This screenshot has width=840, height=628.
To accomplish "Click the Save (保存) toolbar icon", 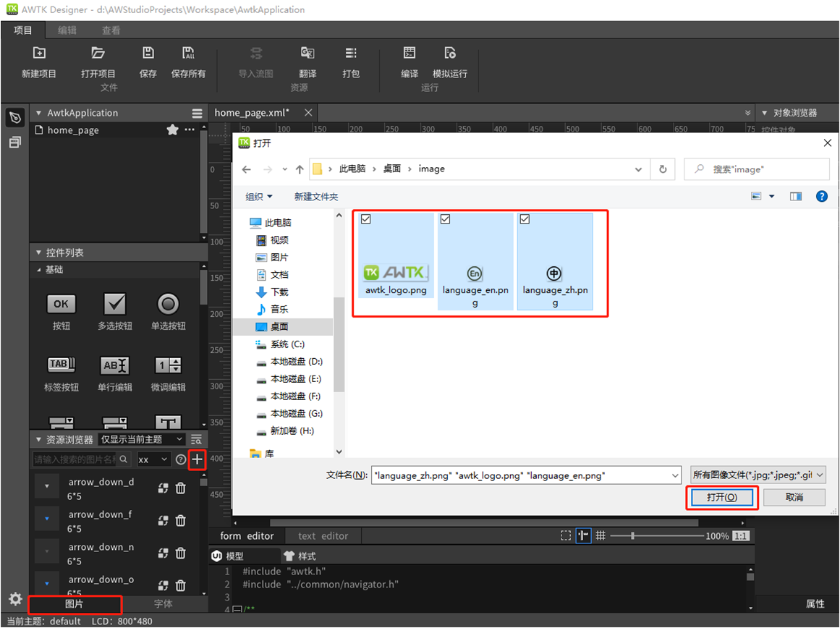I will pyautogui.click(x=148, y=53).
